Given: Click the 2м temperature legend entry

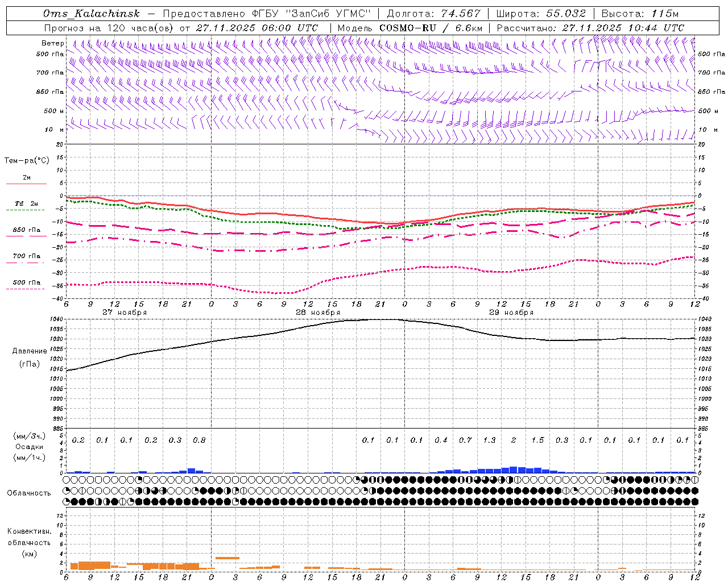Looking at the screenshot, I should [26, 178].
